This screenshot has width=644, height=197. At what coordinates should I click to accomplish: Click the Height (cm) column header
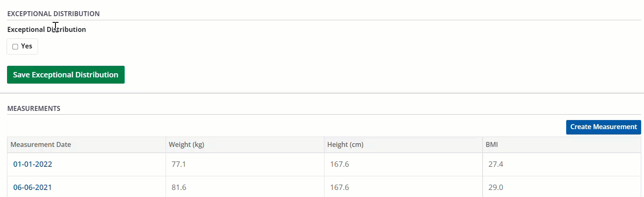[x=345, y=145]
